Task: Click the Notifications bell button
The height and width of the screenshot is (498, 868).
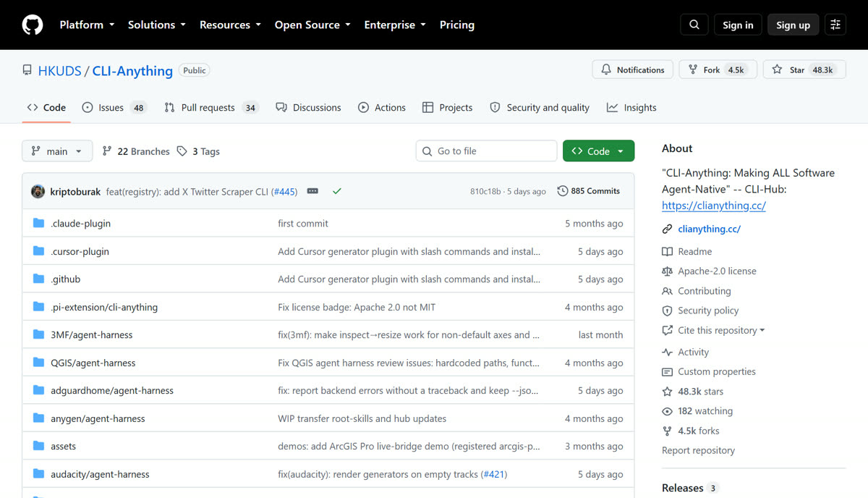Action: (633, 69)
